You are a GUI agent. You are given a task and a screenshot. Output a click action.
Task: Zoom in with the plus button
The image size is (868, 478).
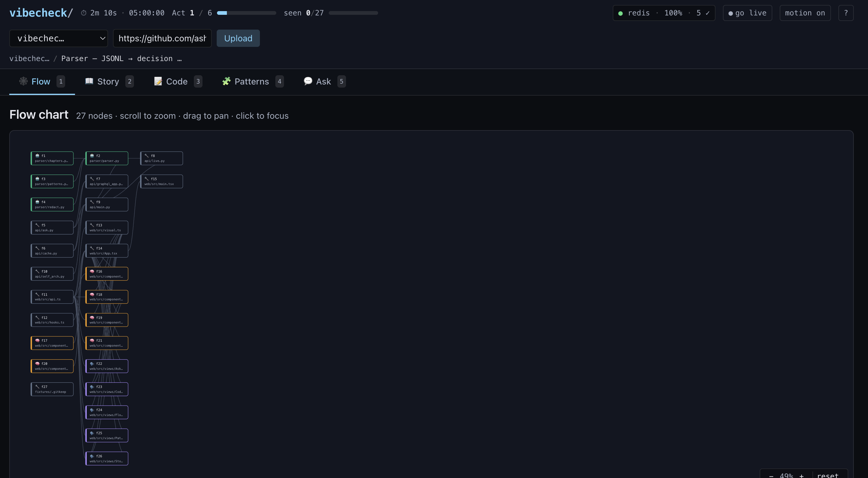(x=802, y=475)
